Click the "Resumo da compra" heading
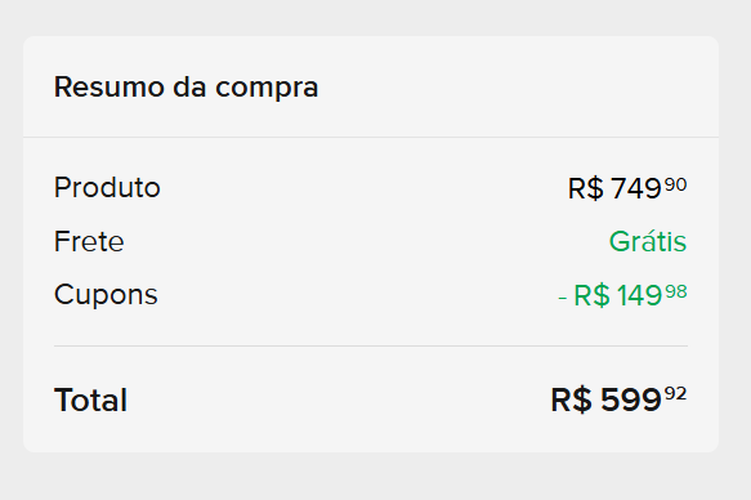The height and width of the screenshot is (500, 751). tap(186, 87)
